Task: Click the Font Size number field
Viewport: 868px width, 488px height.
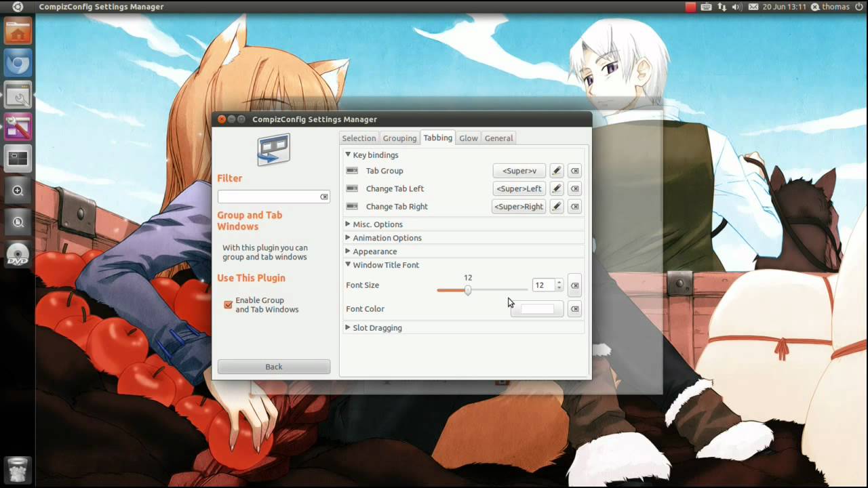Action: tap(543, 285)
